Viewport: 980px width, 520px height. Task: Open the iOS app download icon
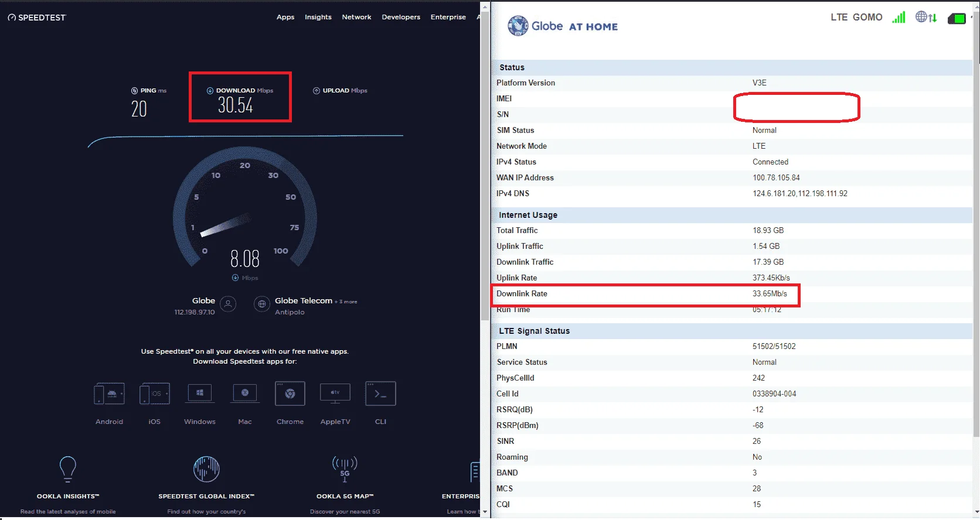(155, 394)
